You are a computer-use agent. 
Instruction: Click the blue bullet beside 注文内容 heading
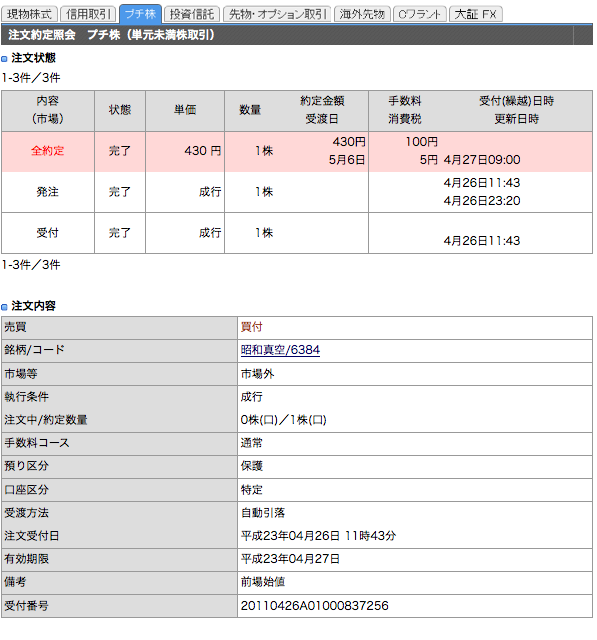[4, 307]
